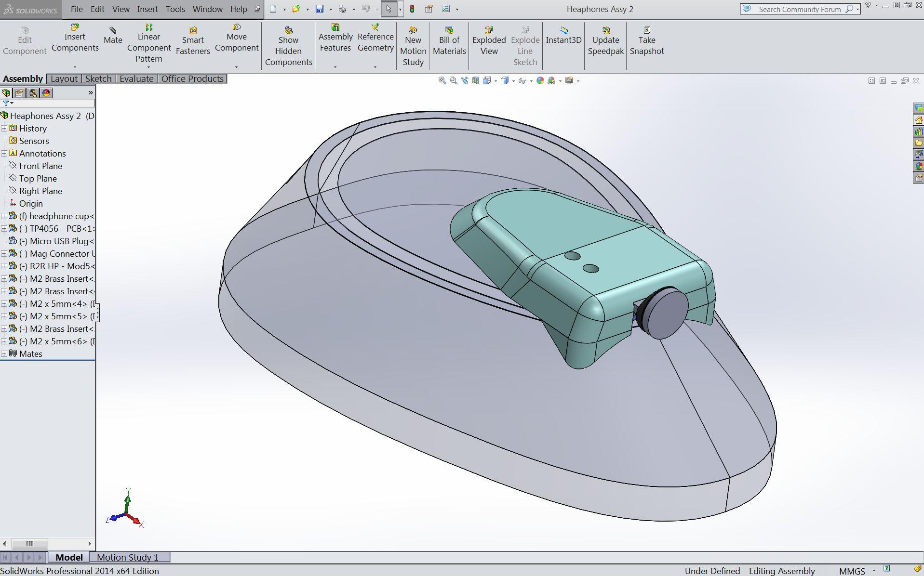Switch to Evaluate tab
This screenshot has height=576, width=924.
point(136,79)
